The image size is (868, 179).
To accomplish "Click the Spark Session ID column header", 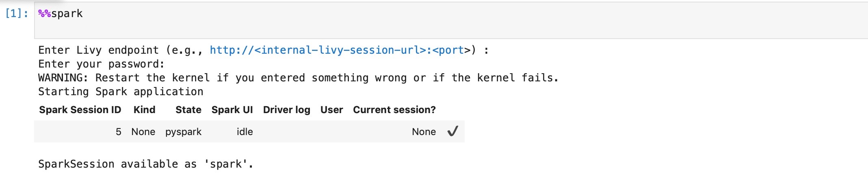I will [80, 110].
